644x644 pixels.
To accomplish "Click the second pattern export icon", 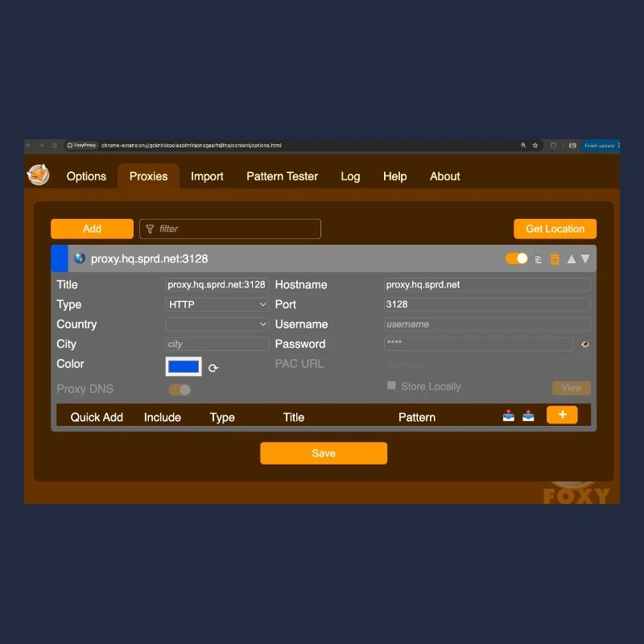I will coord(528,416).
